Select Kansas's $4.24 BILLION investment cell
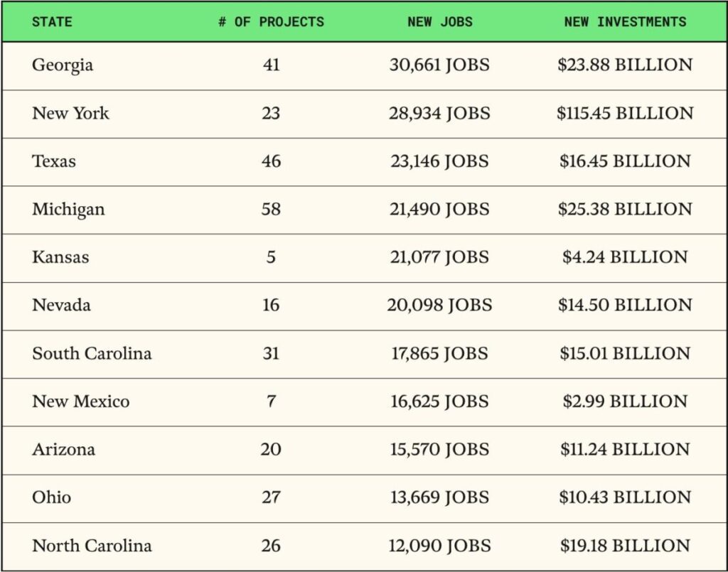Screen dimensions: 728x572 click(x=625, y=257)
